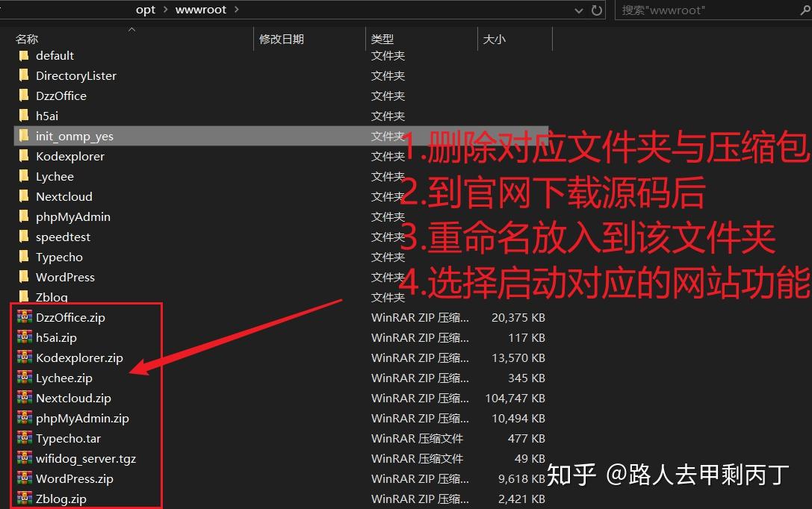Click the h5ai.zip archive icon
Screen dimensions: 812x509
click(25, 337)
